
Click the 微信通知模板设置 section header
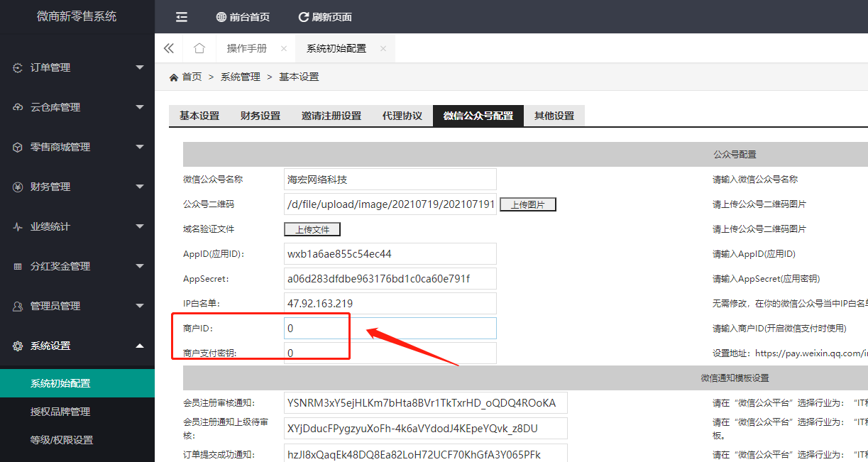click(735, 378)
